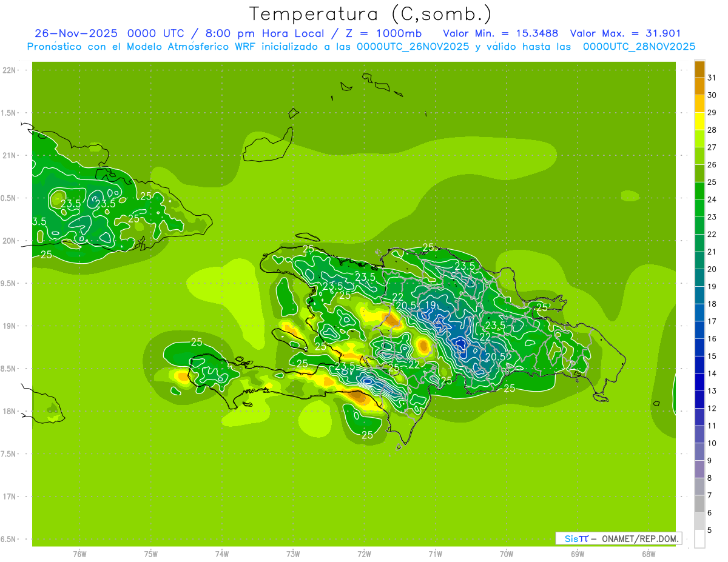This screenshot has width=728, height=562.
Task: Click the 20N latitude axis label
Action: coord(10,241)
